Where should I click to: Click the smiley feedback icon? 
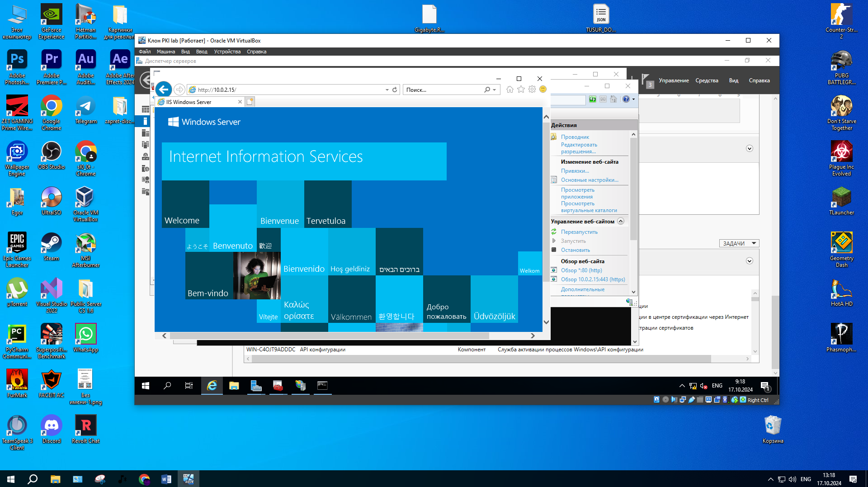pos(543,90)
